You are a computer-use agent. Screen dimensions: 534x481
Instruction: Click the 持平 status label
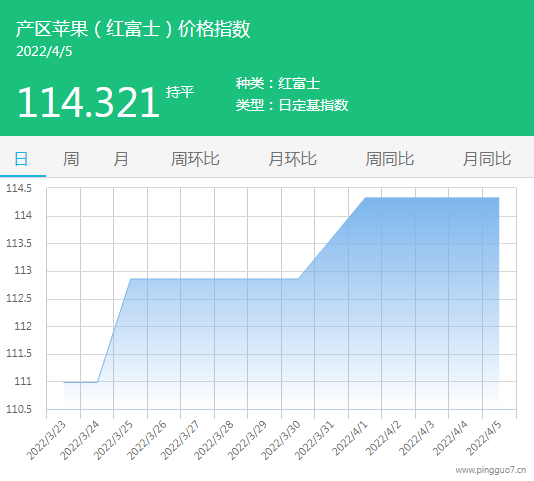pyautogui.click(x=180, y=92)
